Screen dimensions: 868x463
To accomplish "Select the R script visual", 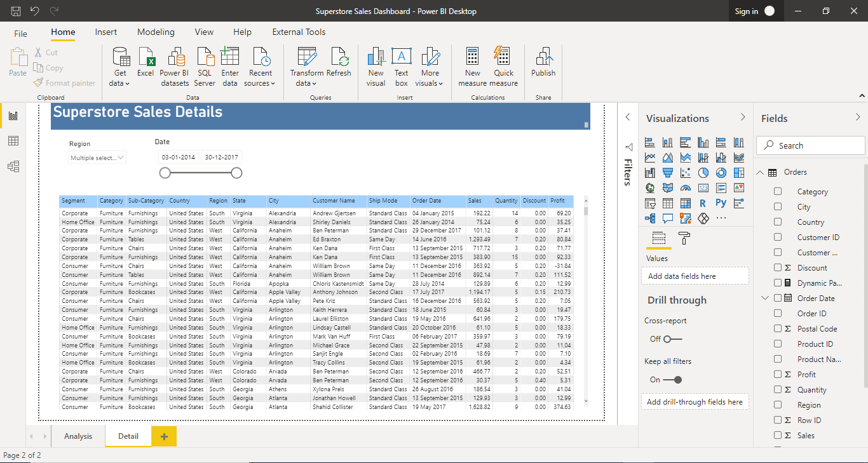I will pos(703,203).
